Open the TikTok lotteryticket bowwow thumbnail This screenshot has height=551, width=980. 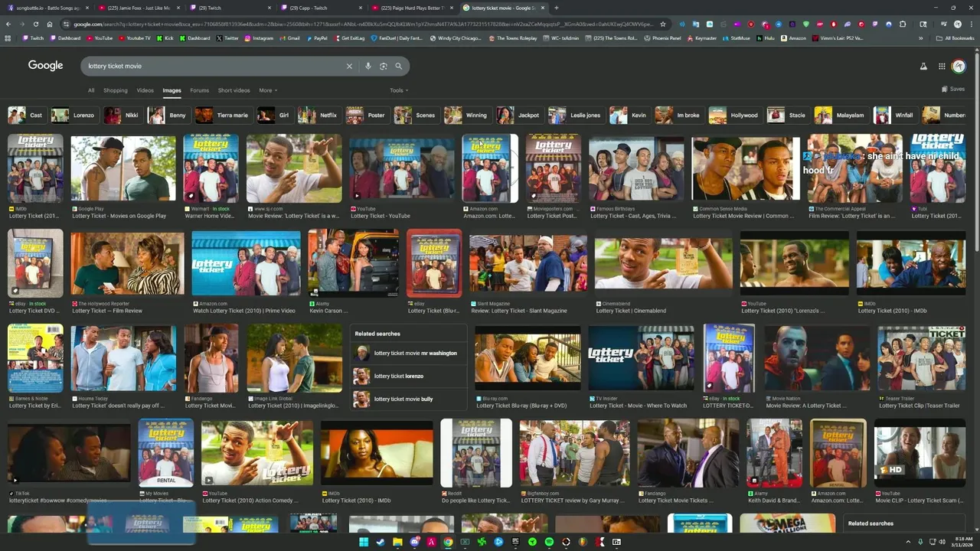tap(69, 453)
